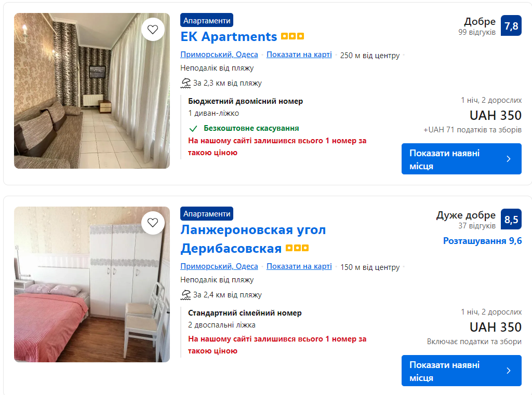Show available rooms for EK Apartments

(461, 159)
